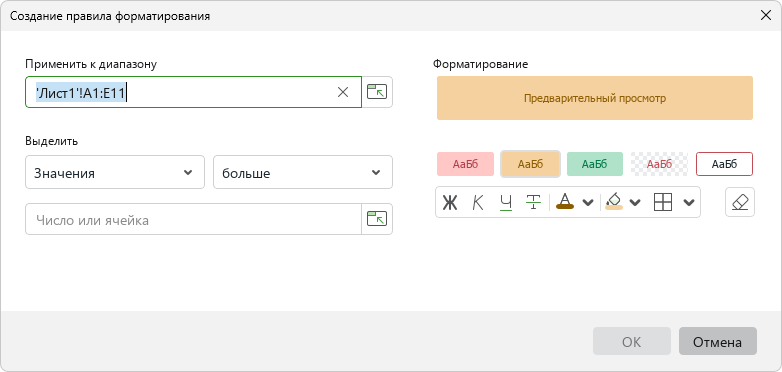Open the fill color dropdown arrow
The image size is (782, 372).
[x=635, y=202]
